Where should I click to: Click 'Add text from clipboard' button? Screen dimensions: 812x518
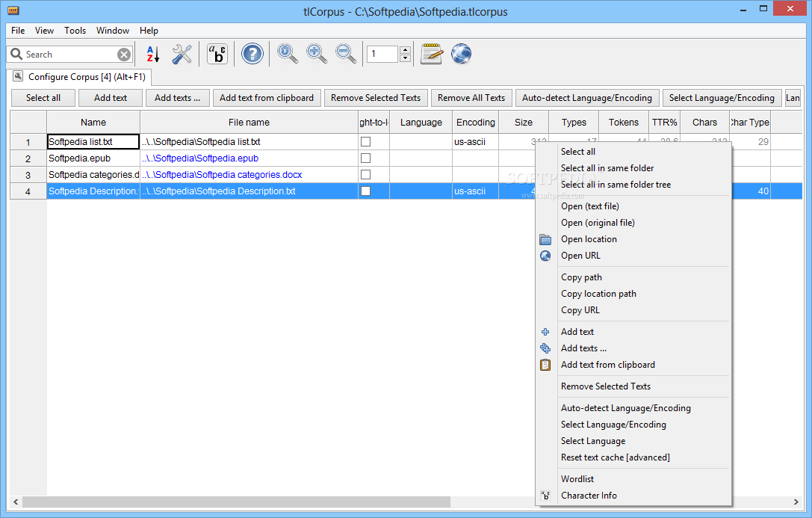point(267,98)
